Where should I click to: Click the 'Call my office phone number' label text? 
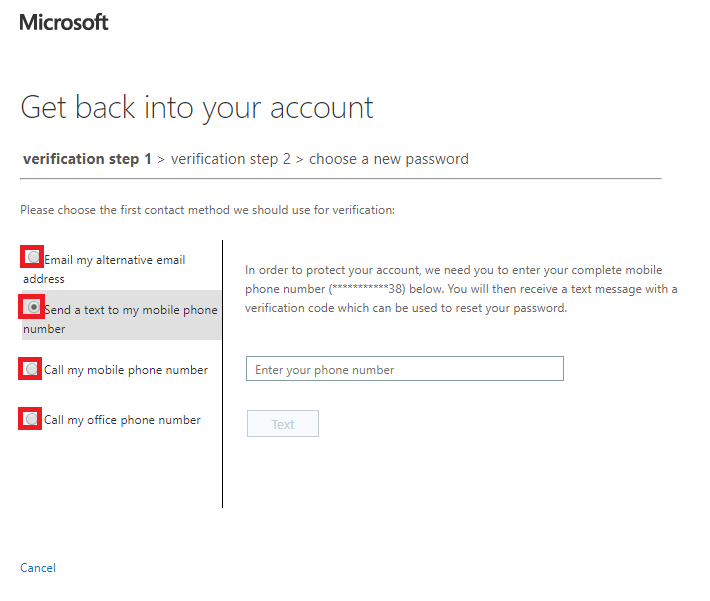(x=122, y=420)
